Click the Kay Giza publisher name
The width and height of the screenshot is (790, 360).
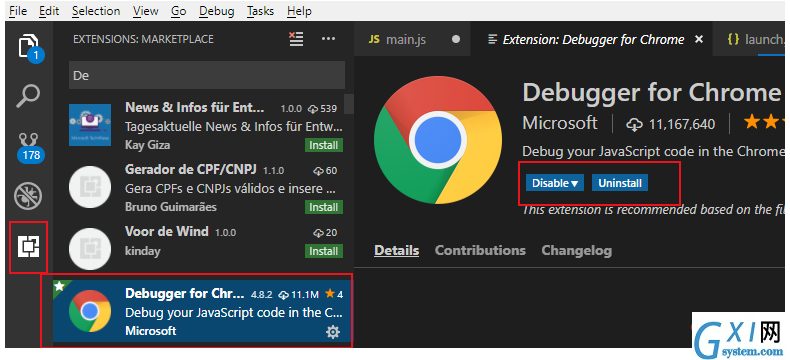point(147,145)
